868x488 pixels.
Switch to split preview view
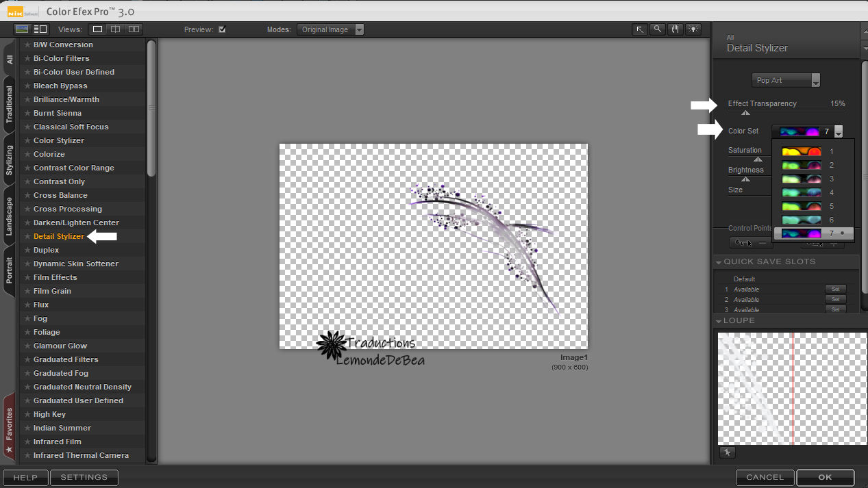click(116, 29)
